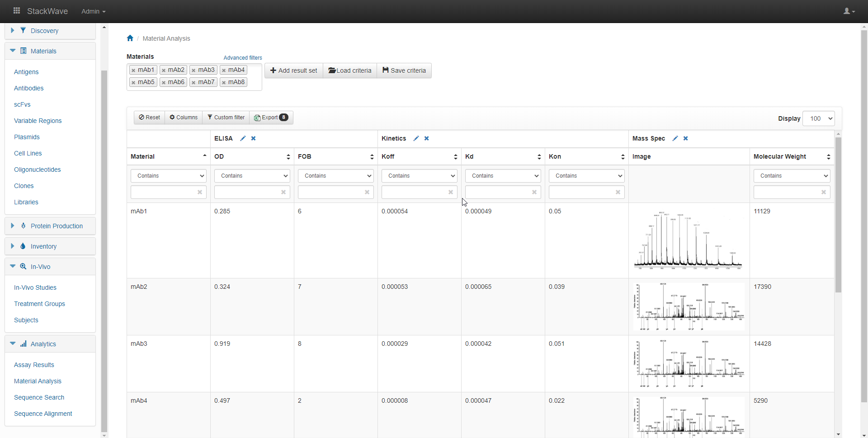
Task: Edit the Mass Spec result set
Action: coord(675,139)
